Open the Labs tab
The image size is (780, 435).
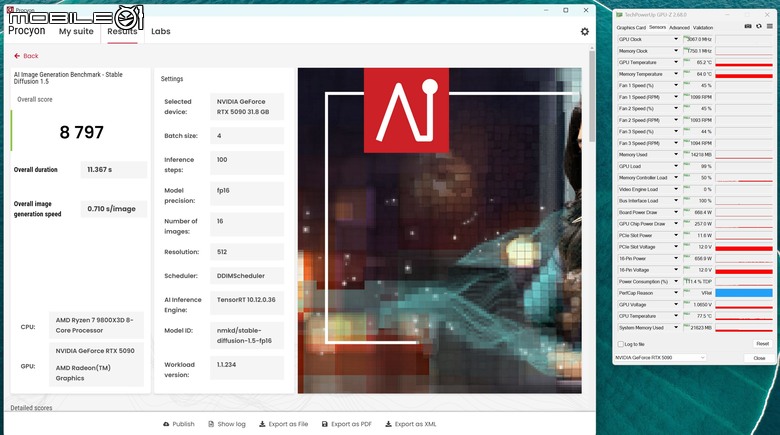coord(161,31)
